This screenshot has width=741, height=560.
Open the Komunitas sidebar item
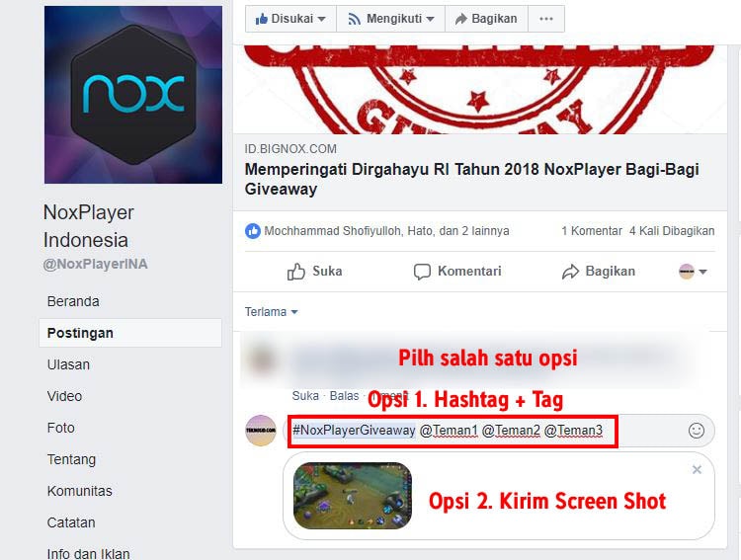pyautogui.click(x=80, y=491)
